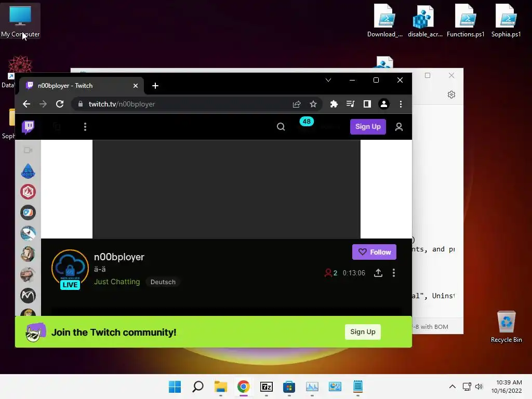Screen dimensions: 532x399
Task: Open Chrome three-dot menu
Action: pyautogui.click(x=401, y=104)
